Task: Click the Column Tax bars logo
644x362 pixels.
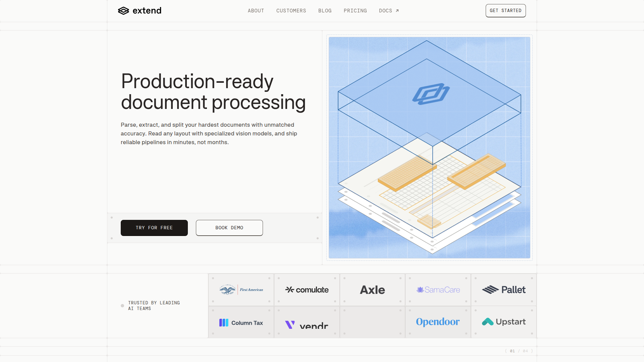Action: pos(223,323)
